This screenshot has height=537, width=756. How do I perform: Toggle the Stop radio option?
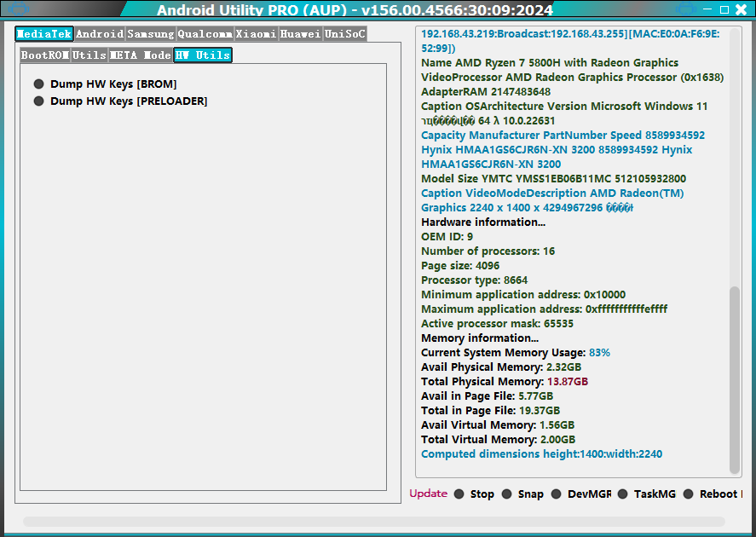pyautogui.click(x=474, y=494)
